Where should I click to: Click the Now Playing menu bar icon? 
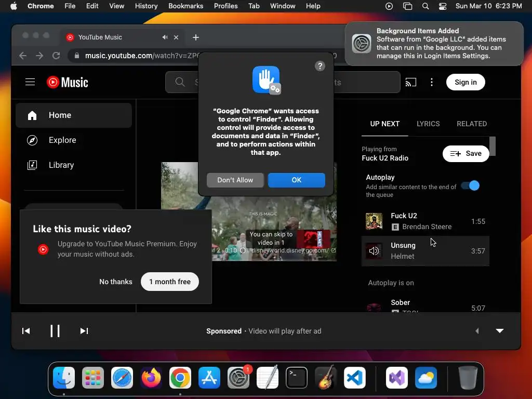pyautogui.click(x=389, y=6)
